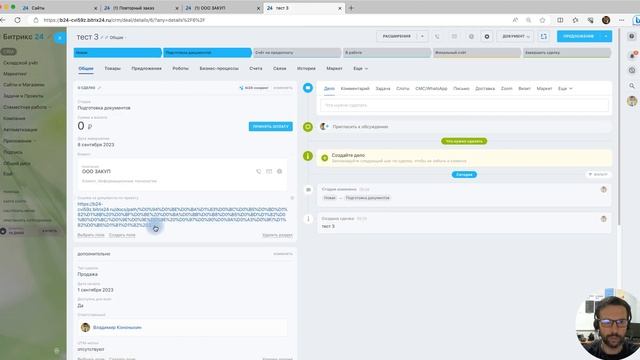Open the Товары tab
The image size is (640, 360).
(x=112, y=69)
